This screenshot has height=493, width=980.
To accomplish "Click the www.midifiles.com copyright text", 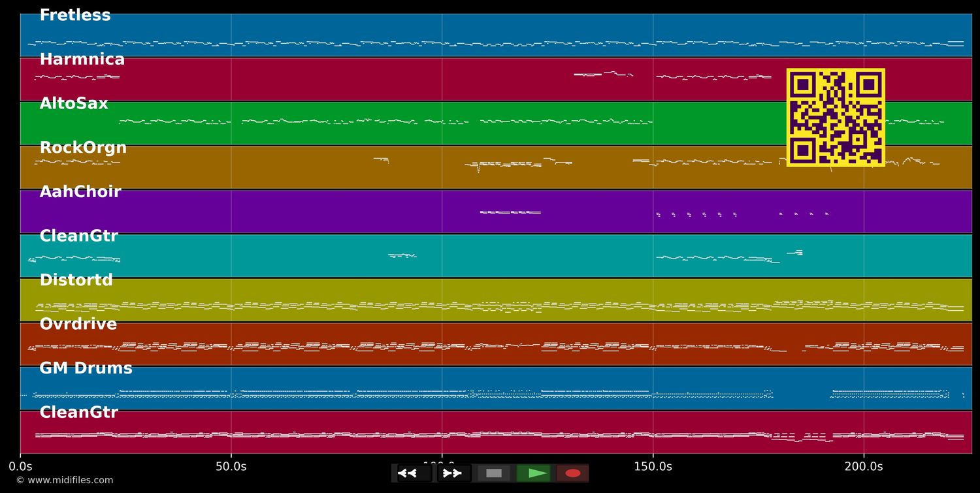I will [64, 481].
